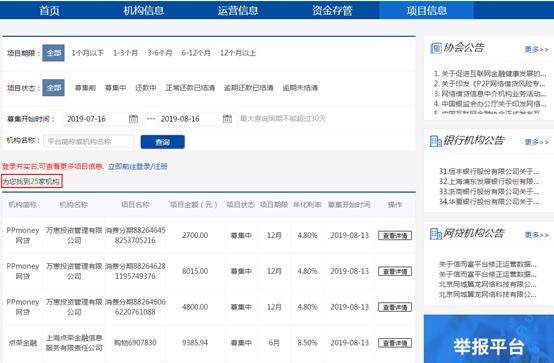Filter project term 6-12个月
Viewport: 554px width, 363px height.
coord(196,53)
